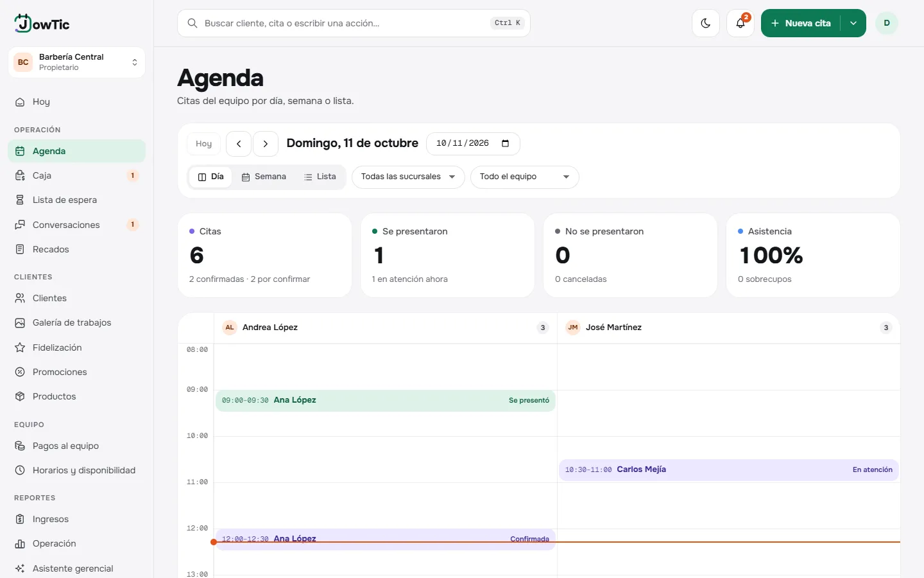This screenshot has height=578, width=924.
Task: Open Ana López 12:00-12:30 appointment
Action: pos(386,539)
